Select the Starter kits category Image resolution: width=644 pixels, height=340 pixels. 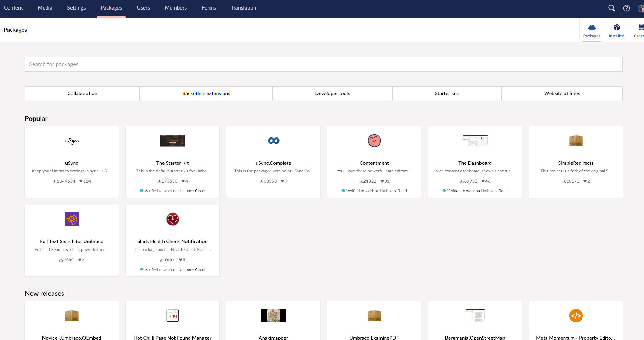(x=447, y=93)
